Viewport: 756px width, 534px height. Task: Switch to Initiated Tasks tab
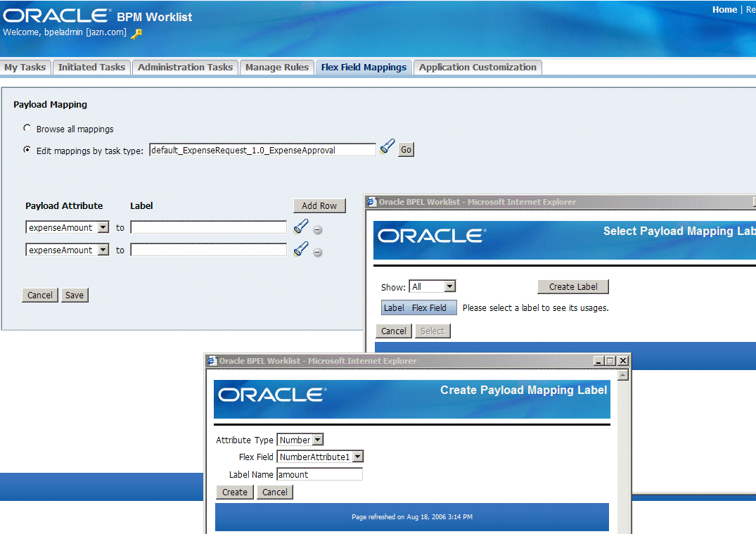point(91,67)
